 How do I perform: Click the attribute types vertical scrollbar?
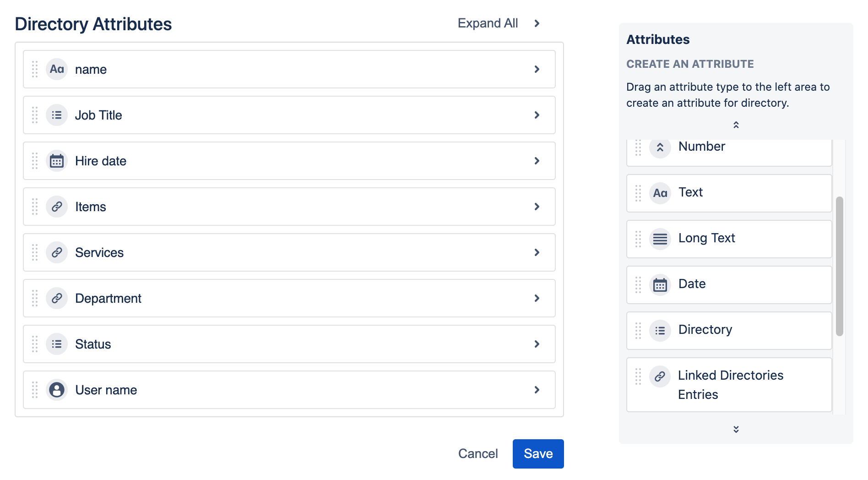[x=839, y=266]
